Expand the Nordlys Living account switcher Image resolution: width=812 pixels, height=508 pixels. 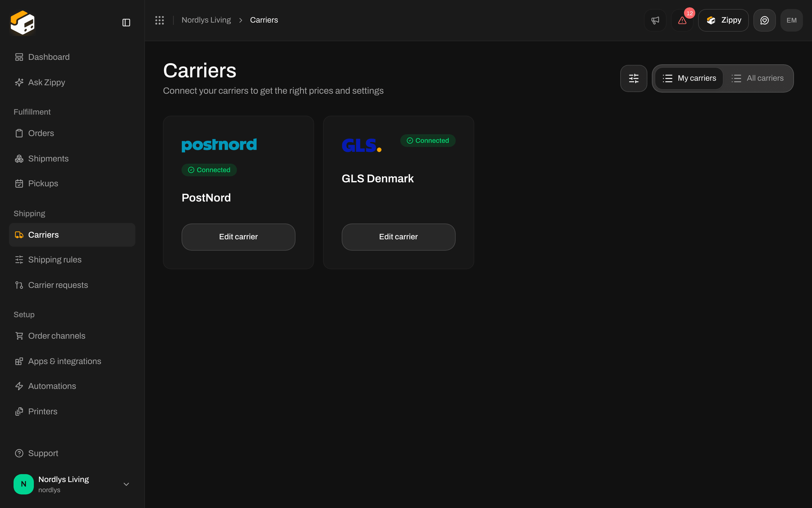pyautogui.click(x=72, y=484)
